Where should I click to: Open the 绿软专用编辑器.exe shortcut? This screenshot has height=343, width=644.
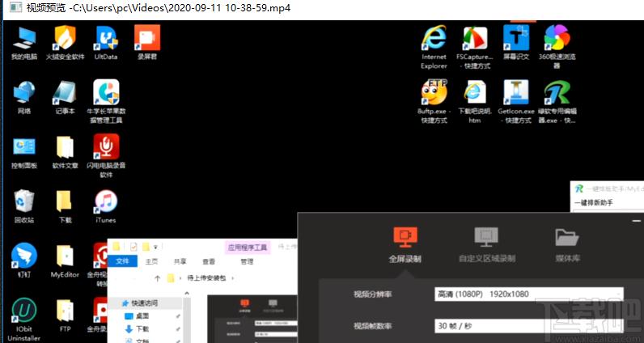point(557,102)
